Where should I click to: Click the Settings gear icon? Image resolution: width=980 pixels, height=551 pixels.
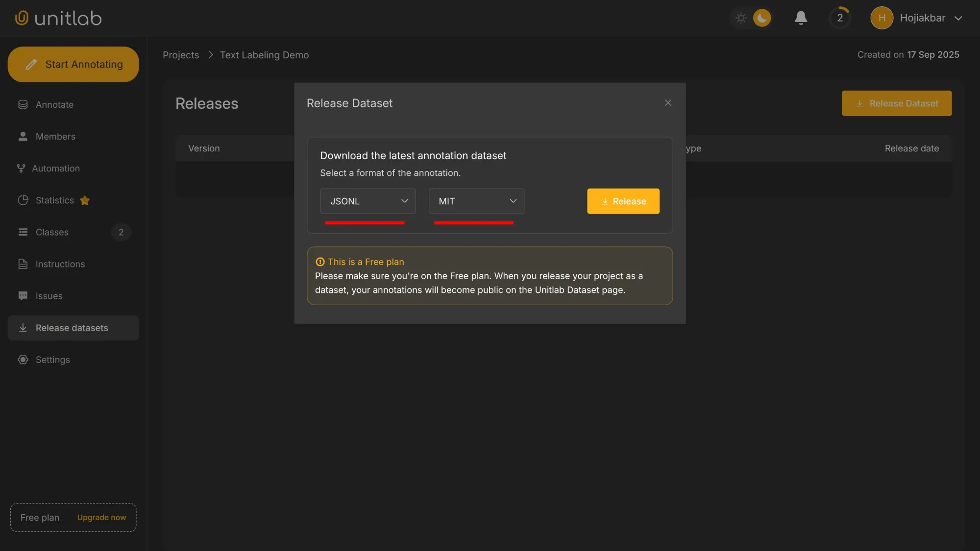point(23,360)
